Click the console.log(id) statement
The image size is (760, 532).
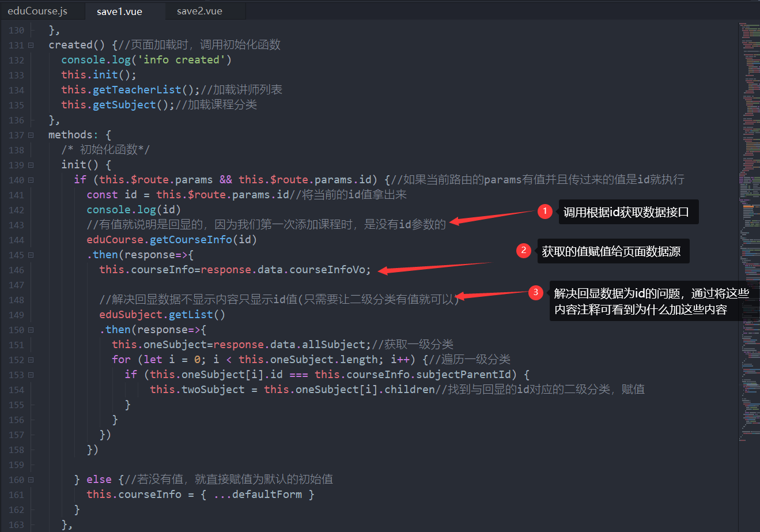coord(134,210)
